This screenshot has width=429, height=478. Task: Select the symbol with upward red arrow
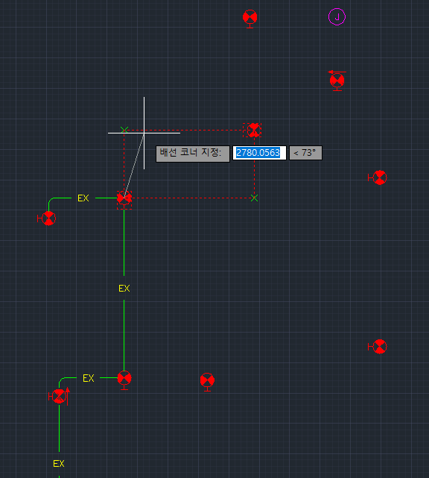point(60,396)
